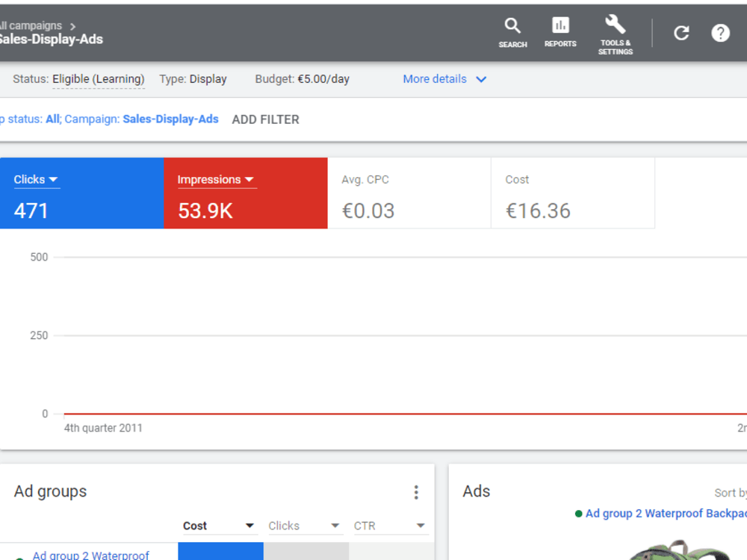
Task: Expand the More details section
Action: click(x=444, y=78)
